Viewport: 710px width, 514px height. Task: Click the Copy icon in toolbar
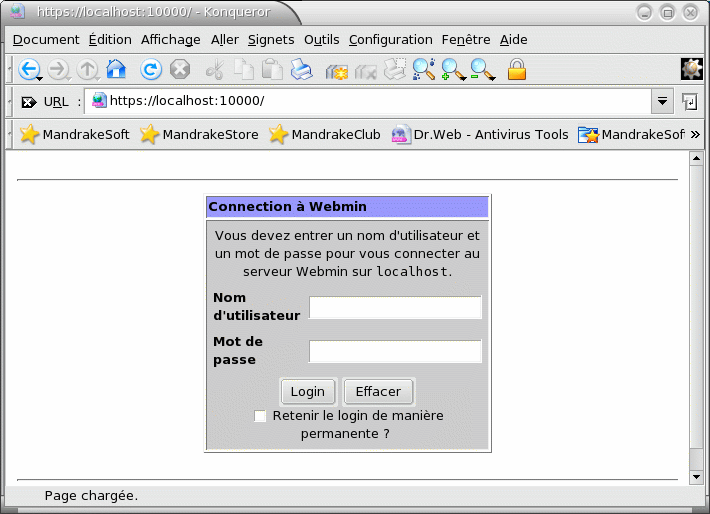pos(244,69)
